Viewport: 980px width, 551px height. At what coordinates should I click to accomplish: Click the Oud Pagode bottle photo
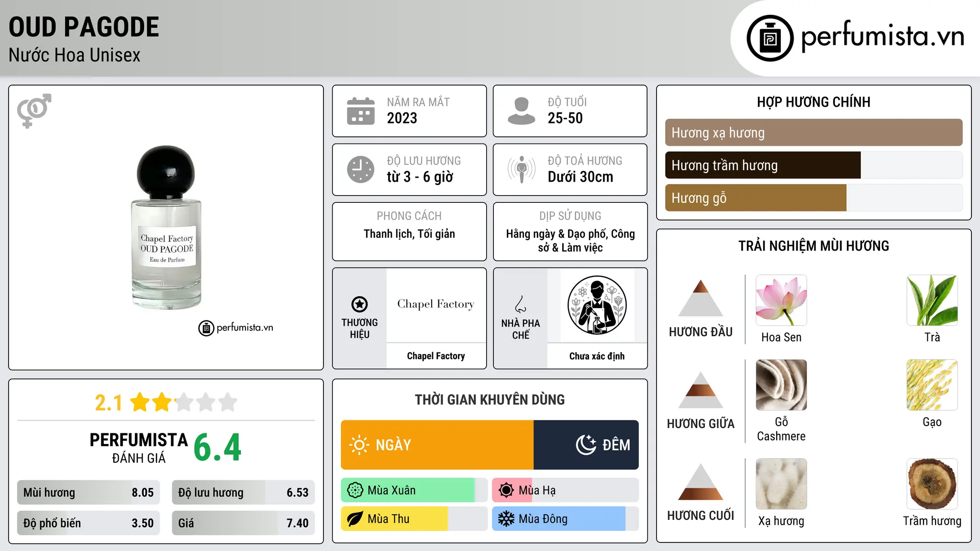coord(166,227)
